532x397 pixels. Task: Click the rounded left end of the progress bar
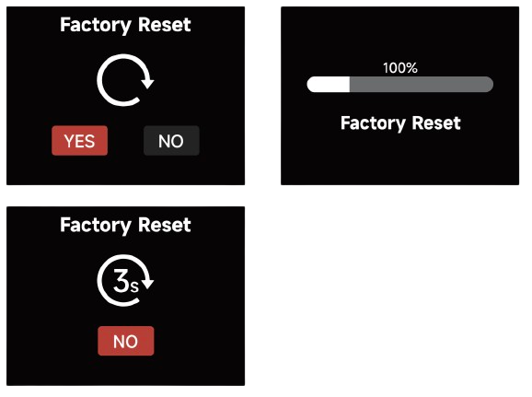coord(311,84)
